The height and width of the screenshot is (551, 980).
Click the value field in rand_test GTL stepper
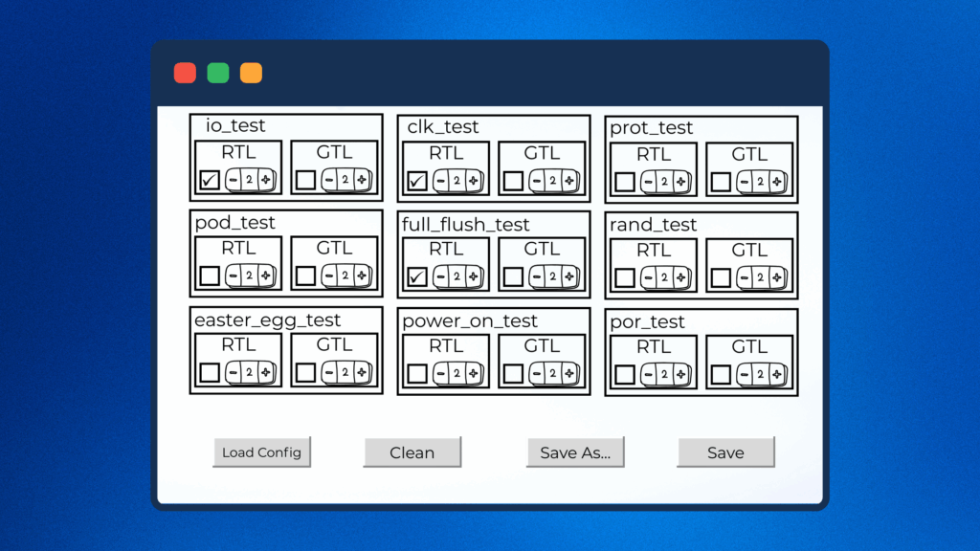point(760,277)
